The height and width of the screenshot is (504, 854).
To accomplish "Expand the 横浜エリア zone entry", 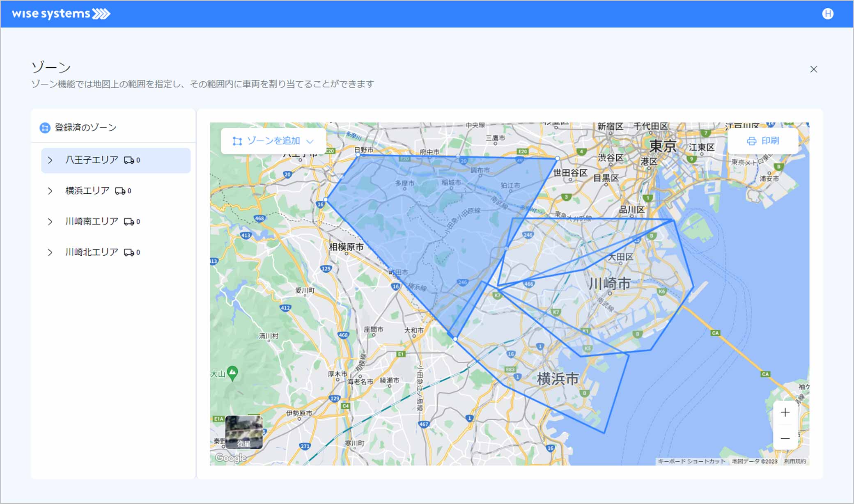I will [50, 191].
